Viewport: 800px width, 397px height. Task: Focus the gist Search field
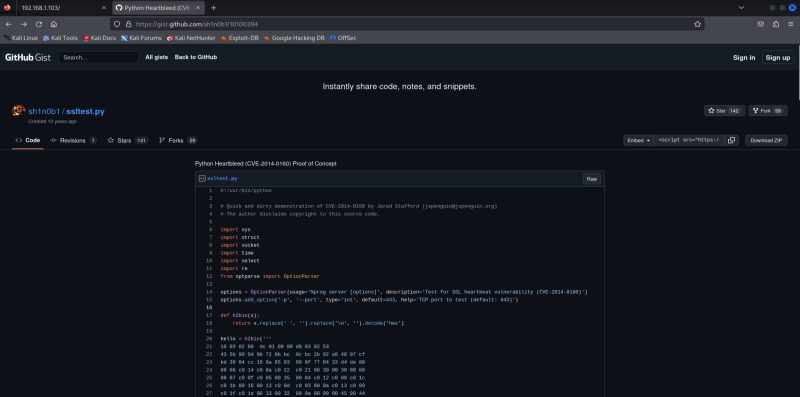click(98, 58)
